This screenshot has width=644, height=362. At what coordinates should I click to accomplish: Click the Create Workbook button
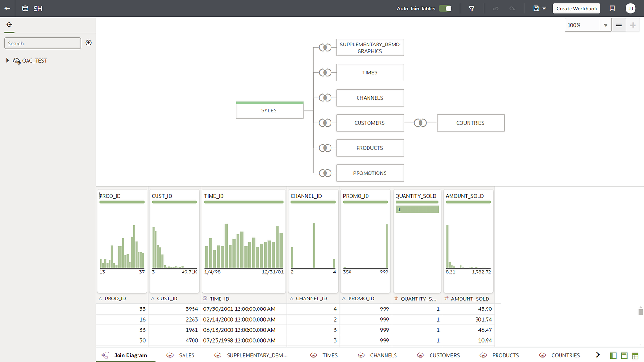(576, 8)
